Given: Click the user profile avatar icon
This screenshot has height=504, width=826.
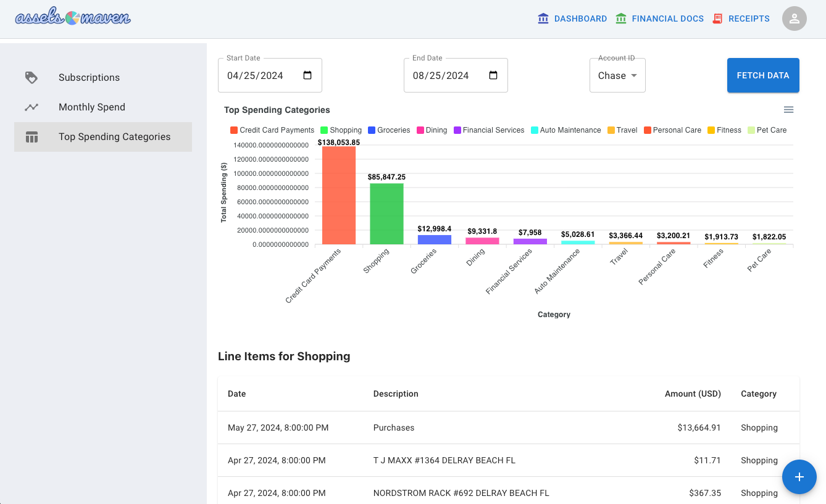Looking at the screenshot, I should pos(795,19).
